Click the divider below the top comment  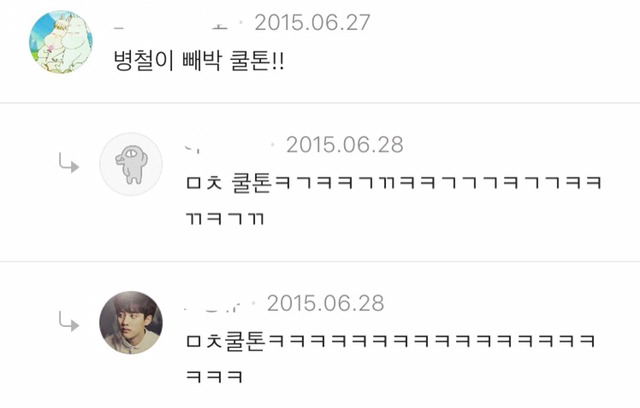coord(320,103)
